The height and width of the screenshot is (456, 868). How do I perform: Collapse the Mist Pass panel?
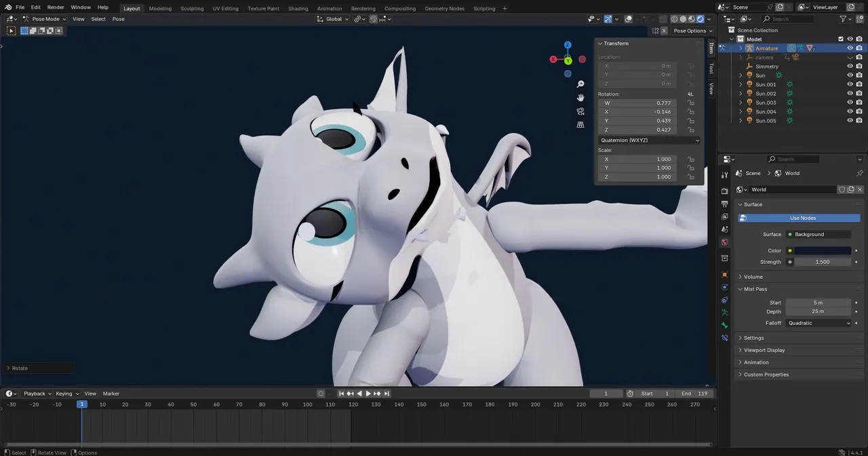point(755,289)
